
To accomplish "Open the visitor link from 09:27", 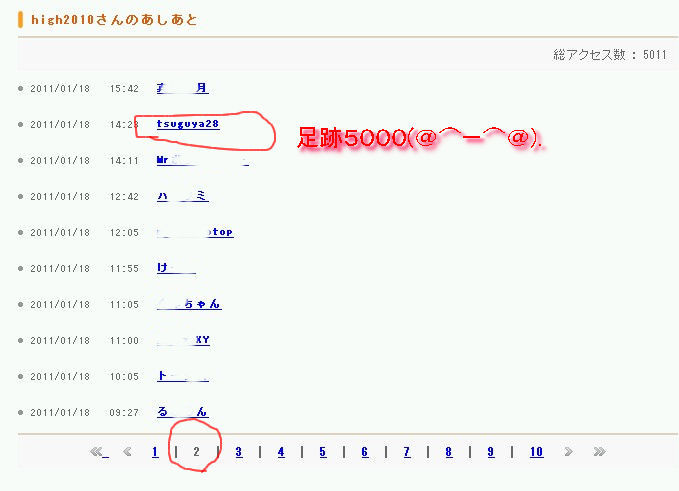I will click(183, 412).
